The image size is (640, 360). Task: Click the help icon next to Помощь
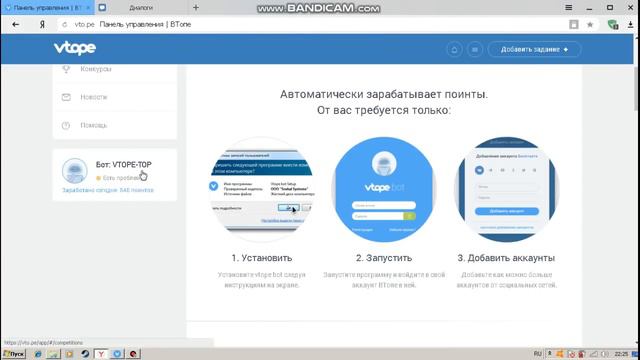tap(66, 125)
